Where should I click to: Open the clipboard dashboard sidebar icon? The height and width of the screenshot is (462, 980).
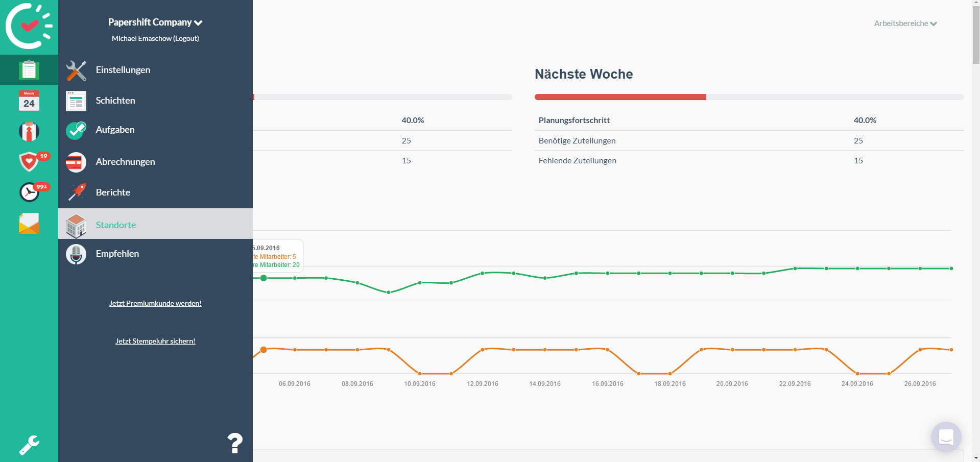pos(29,70)
